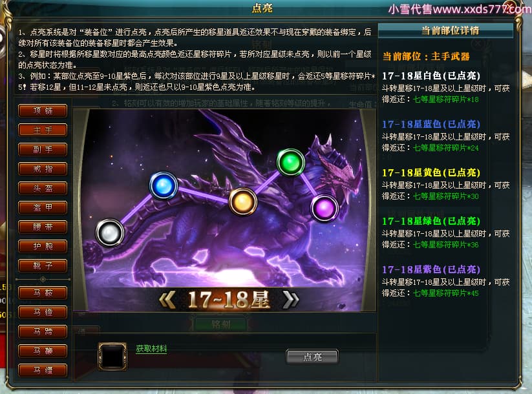The width and height of the screenshot is (532, 394).
Task: Go to next star level with right chevrons
Action: tap(291, 300)
